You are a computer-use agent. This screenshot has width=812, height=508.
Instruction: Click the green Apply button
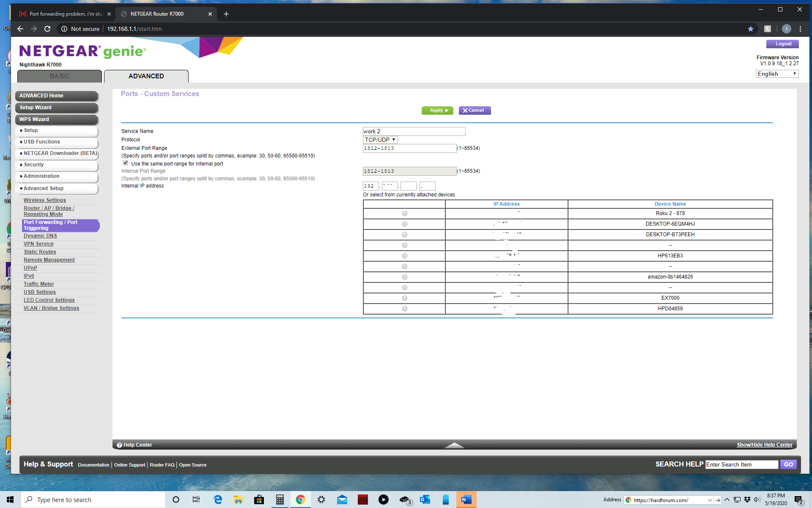pos(437,110)
